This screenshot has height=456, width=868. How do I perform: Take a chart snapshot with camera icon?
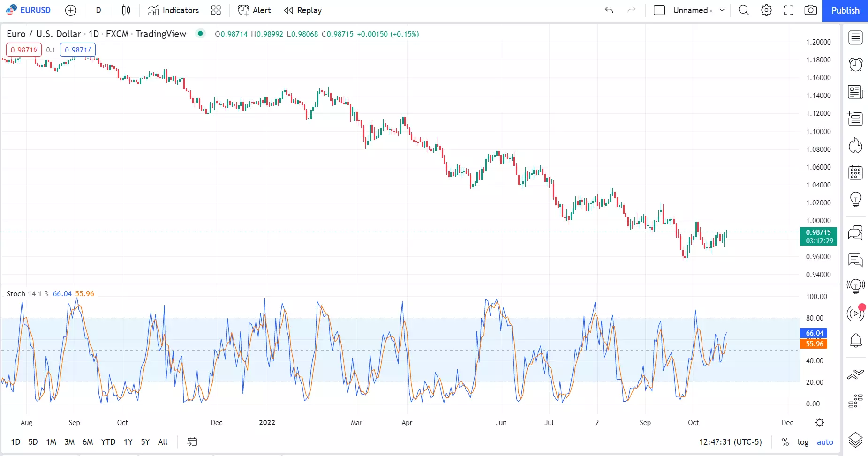coord(811,10)
